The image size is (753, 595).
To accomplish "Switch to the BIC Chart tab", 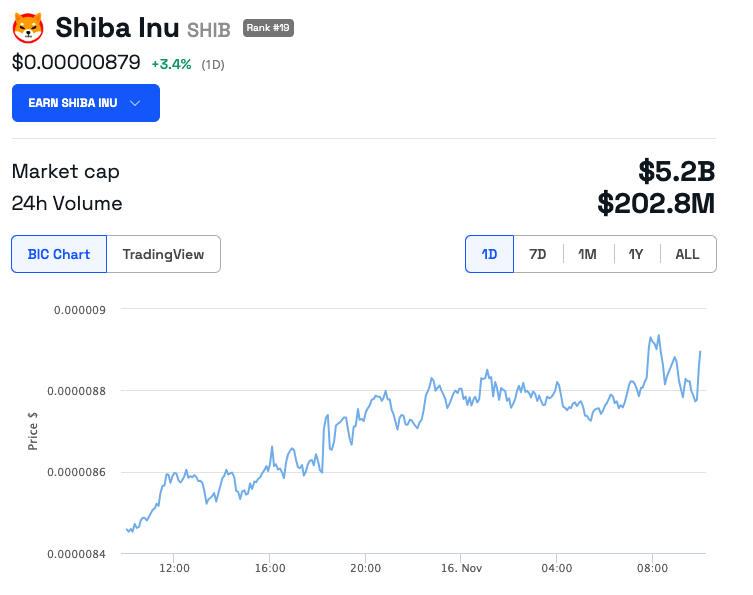I will [59, 254].
